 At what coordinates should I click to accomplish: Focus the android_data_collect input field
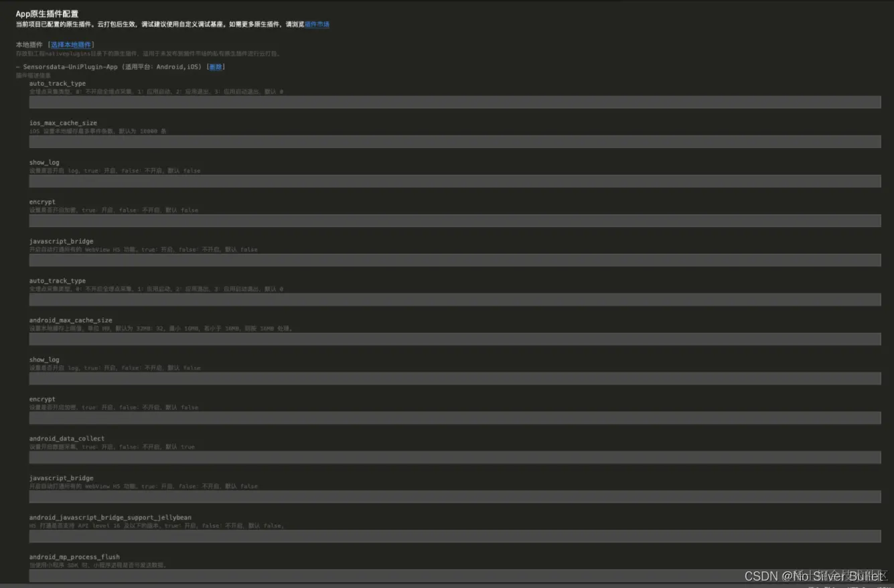click(x=455, y=457)
